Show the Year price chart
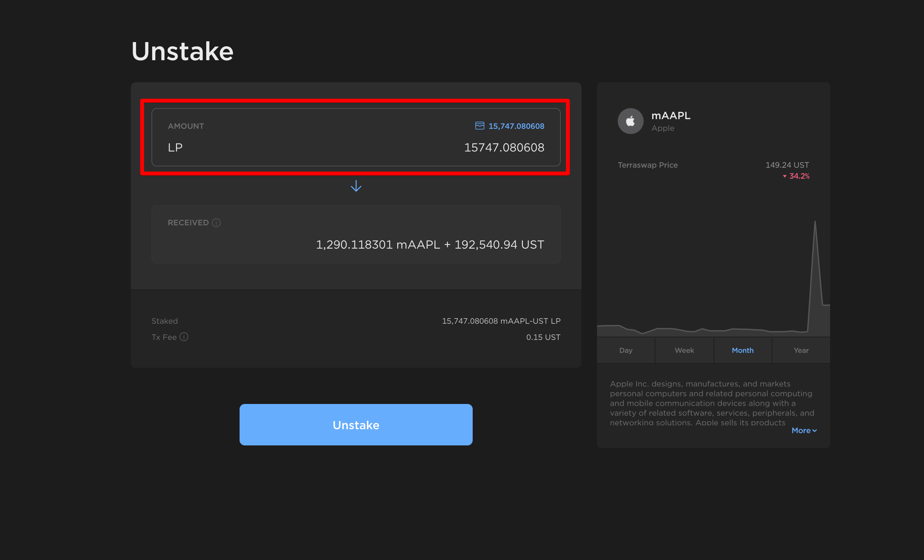 pos(801,350)
